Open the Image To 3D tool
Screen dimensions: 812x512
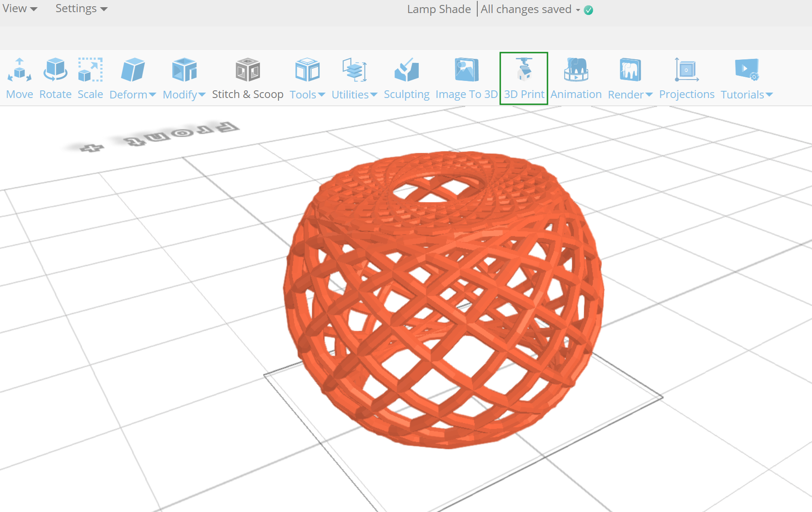coord(467,78)
